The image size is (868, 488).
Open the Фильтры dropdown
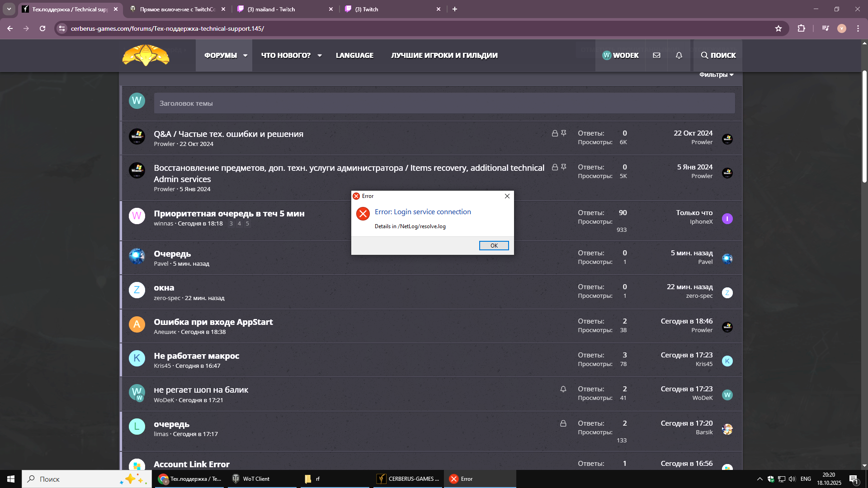click(716, 75)
